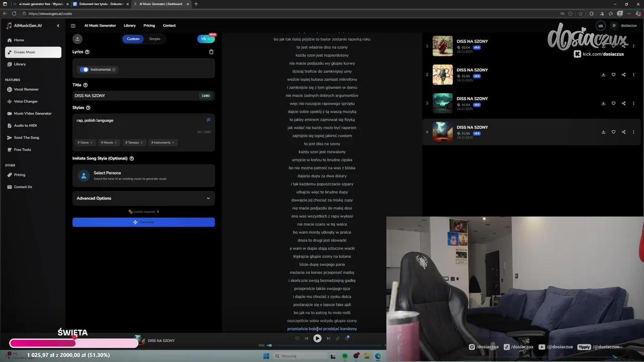
Task: Open Contact Us in the sidebar
Action: [x=33, y=187]
